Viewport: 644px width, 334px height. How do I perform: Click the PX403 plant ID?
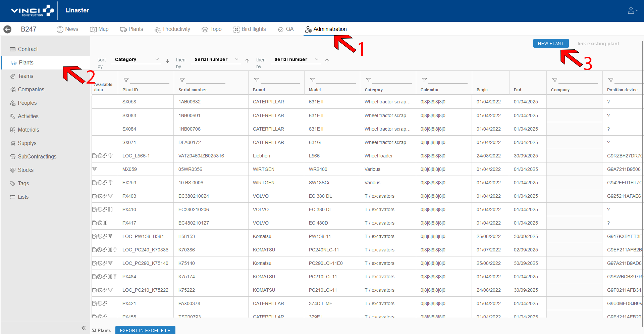coord(129,196)
